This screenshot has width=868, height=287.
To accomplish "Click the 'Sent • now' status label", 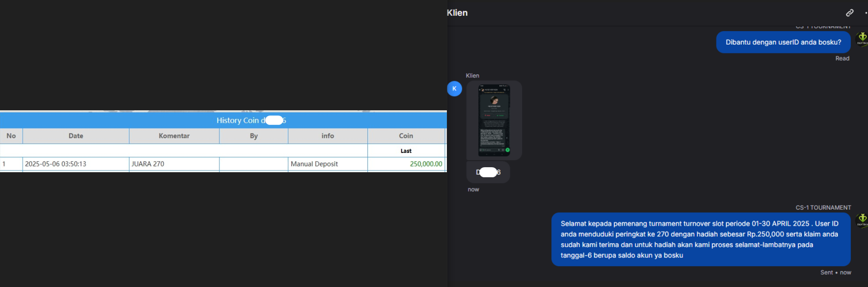I will click(x=836, y=273).
